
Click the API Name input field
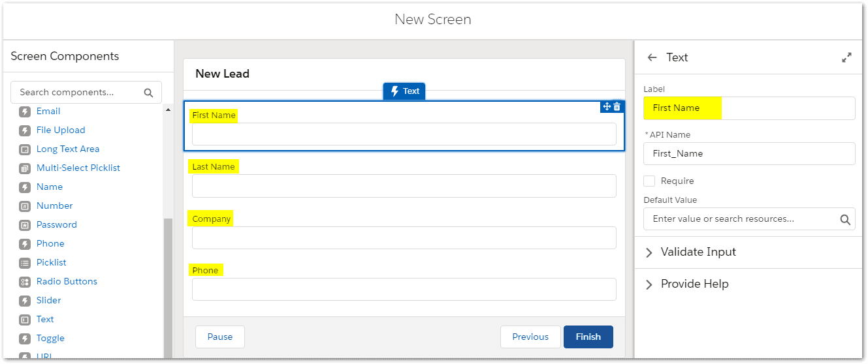(748, 154)
